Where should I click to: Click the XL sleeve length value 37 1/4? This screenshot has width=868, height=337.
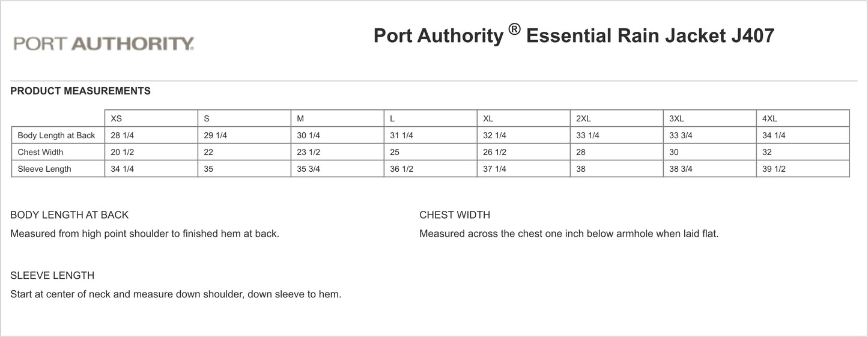[495, 169]
